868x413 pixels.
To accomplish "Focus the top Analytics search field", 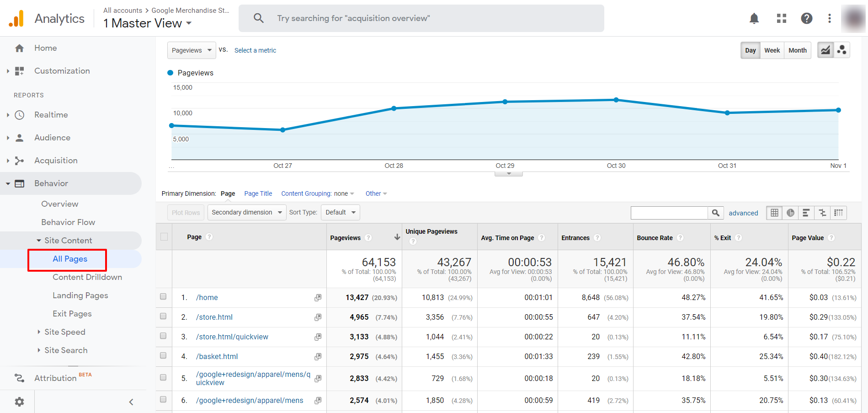I will coord(421,18).
